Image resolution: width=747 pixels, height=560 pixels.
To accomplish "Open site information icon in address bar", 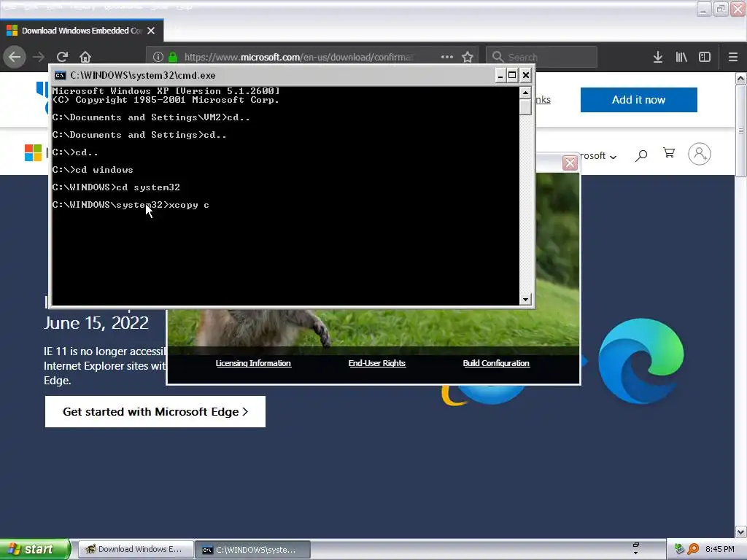I will click(158, 57).
